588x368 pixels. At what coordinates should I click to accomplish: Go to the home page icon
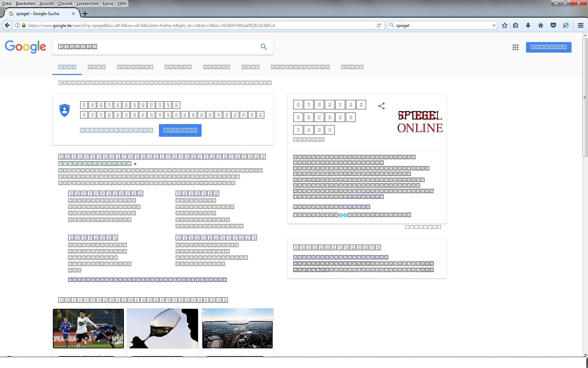(x=541, y=25)
